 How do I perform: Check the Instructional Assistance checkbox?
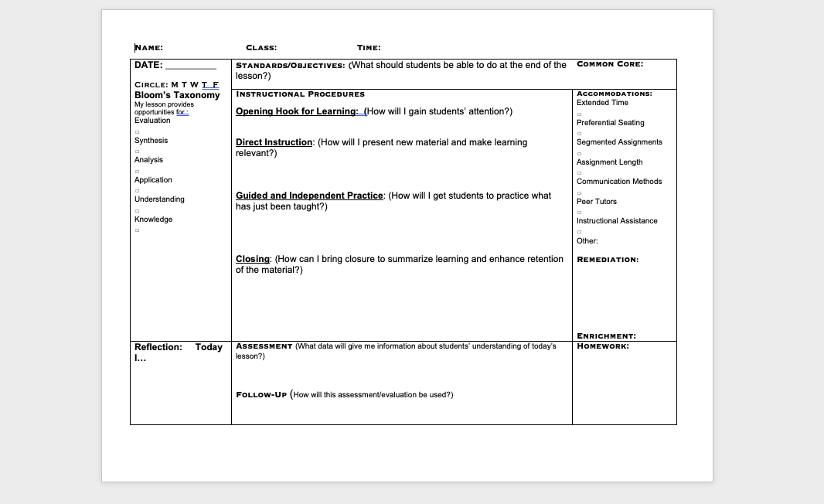[x=578, y=230]
